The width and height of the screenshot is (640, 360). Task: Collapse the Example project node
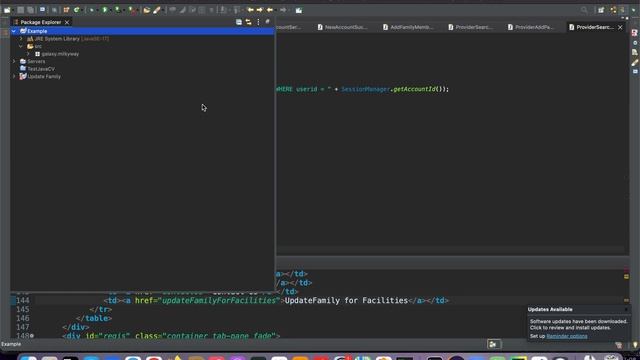[x=14, y=31]
